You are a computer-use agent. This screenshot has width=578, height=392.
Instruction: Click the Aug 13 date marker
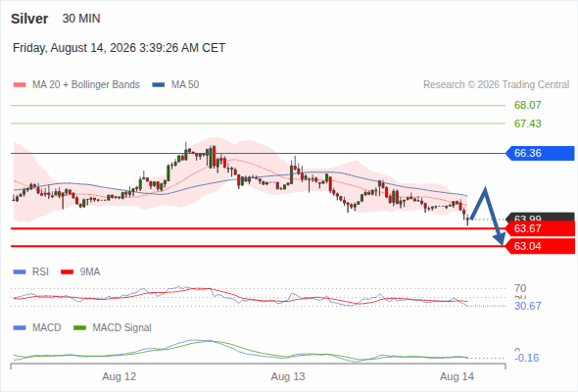pyautogui.click(x=288, y=376)
